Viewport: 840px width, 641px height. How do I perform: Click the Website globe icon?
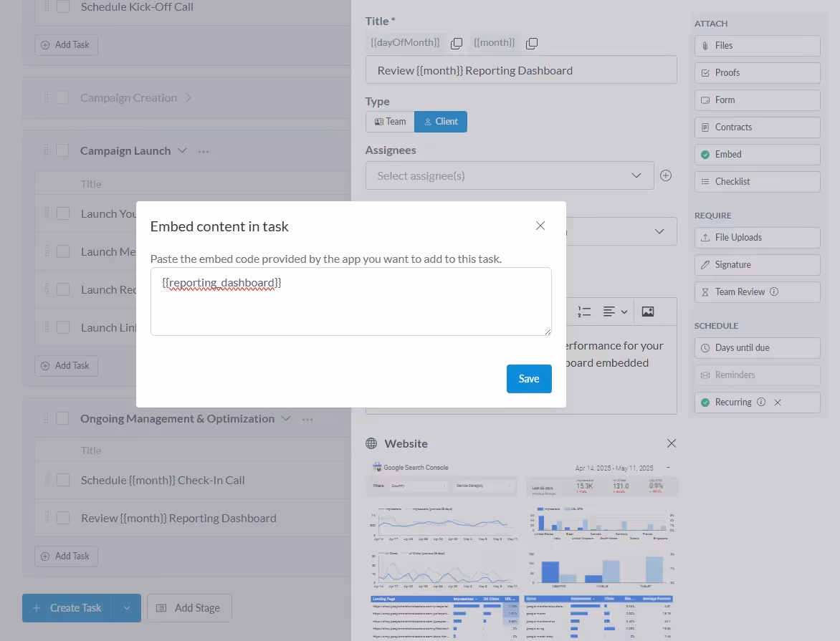coord(371,443)
